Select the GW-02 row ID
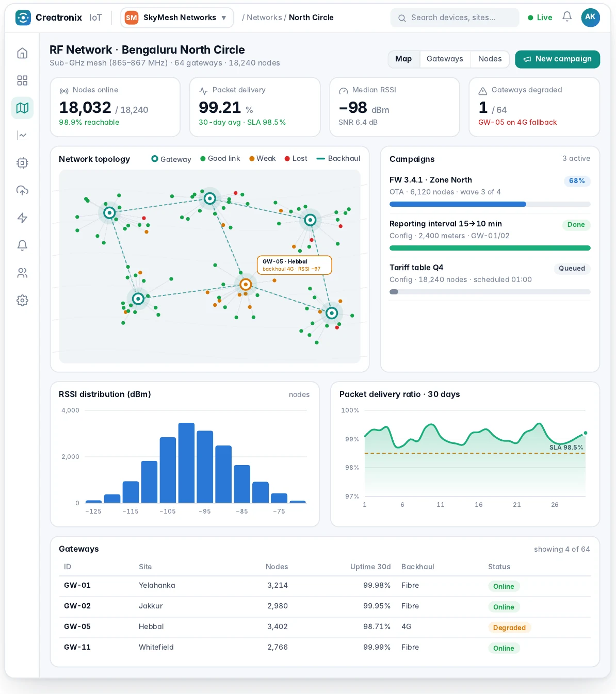616x694 pixels. pyautogui.click(x=77, y=606)
